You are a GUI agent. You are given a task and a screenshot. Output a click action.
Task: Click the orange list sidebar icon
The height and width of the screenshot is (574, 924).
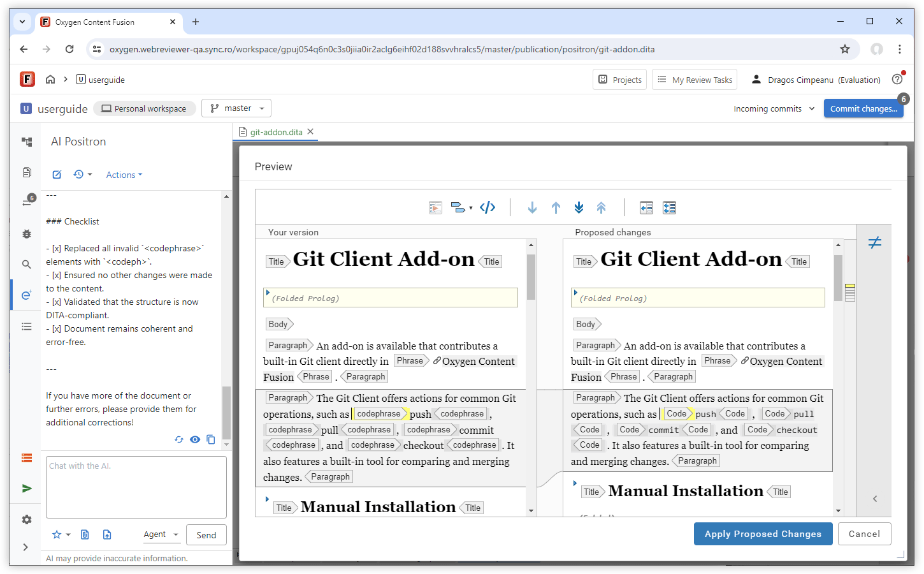[27, 458]
